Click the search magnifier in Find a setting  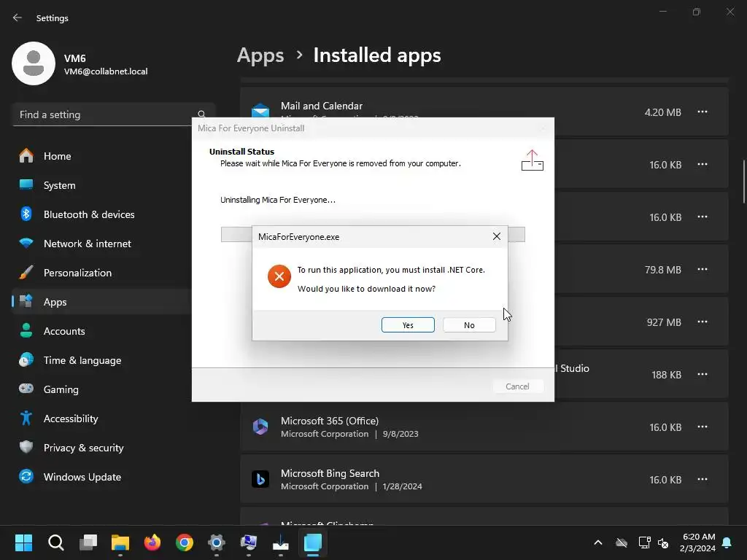(201, 114)
